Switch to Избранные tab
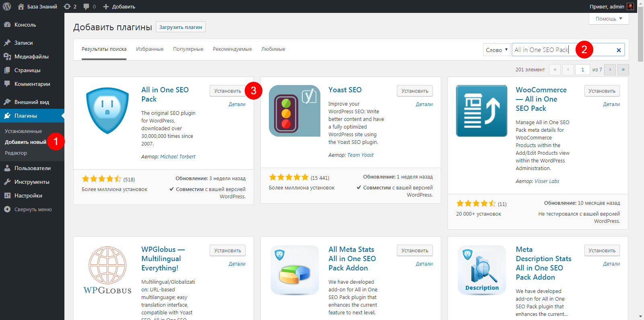Screen dimensions: 644x320 tap(150, 49)
